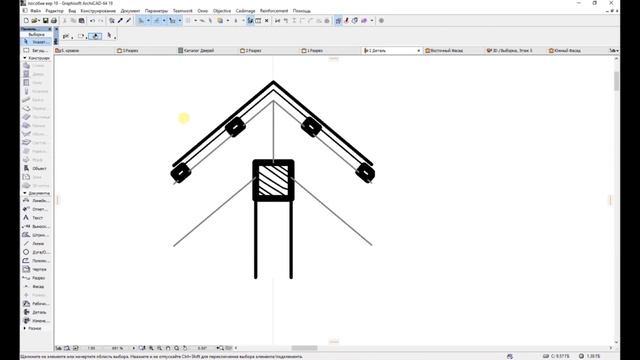Click the horizontal scrollbar thumb

tap(304, 348)
